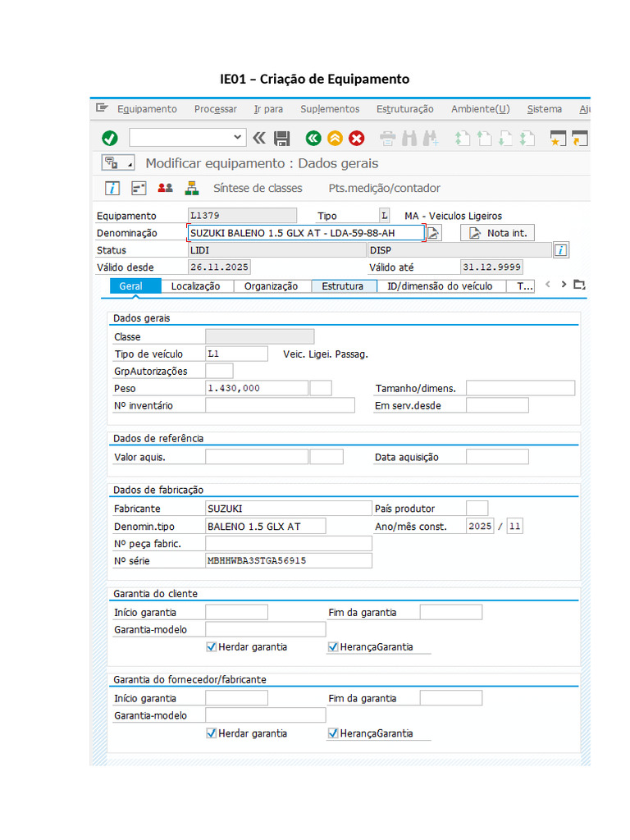630x840 pixels.
Task: Toggle HerançaGarantia under Garantia do cliente
Action: click(x=333, y=646)
